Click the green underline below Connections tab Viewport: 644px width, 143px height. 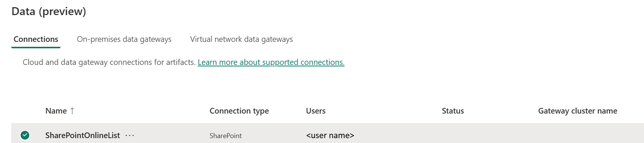pyautogui.click(x=36, y=48)
